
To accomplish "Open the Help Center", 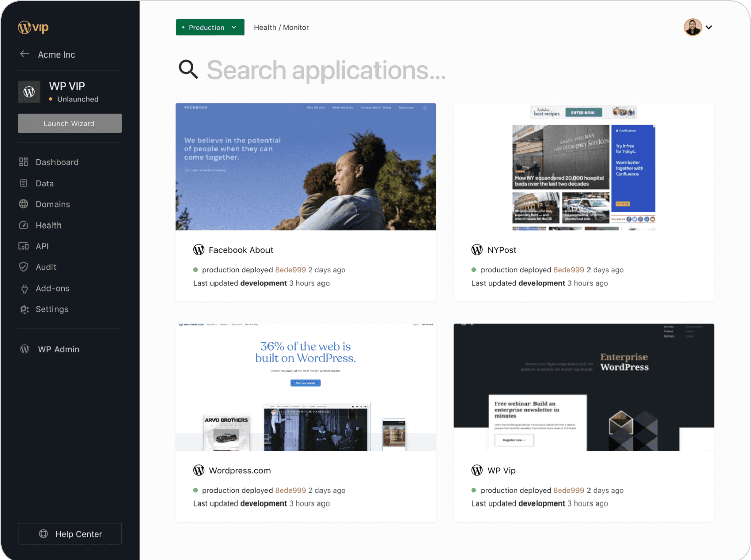I will click(70, 534).
